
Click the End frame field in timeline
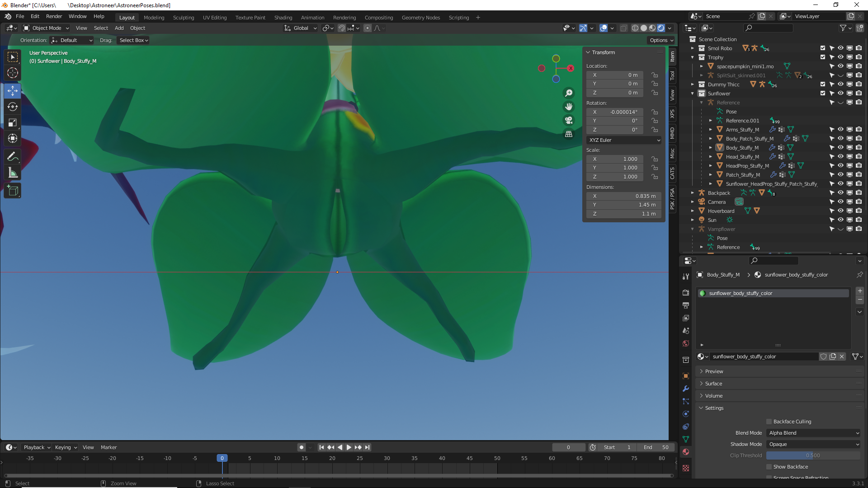point(656,447)
